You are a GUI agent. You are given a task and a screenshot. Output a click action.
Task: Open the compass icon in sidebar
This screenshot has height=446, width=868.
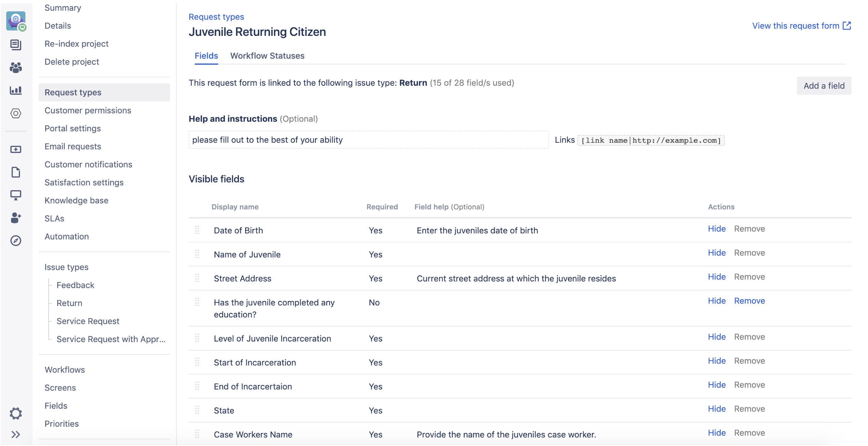[x=16, y=241]
